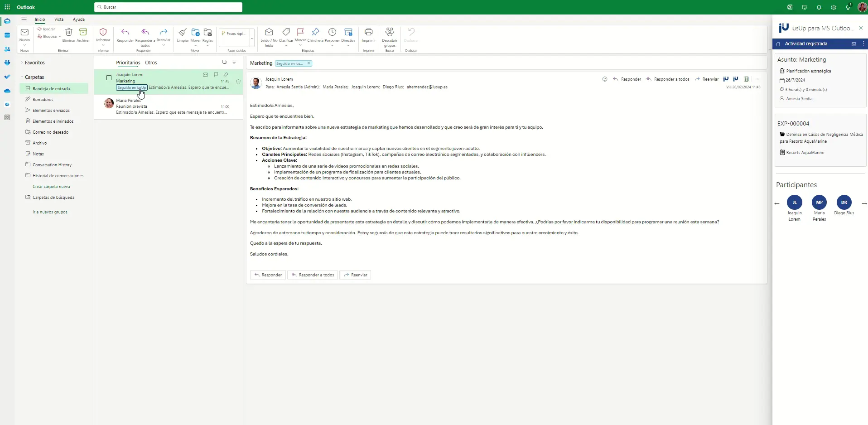The width and height of the screenshot is (868, 425).
Task: Click the envelope icon in the Actividad registrada bar
Action: pyautogui.click(x=854, y=44)
